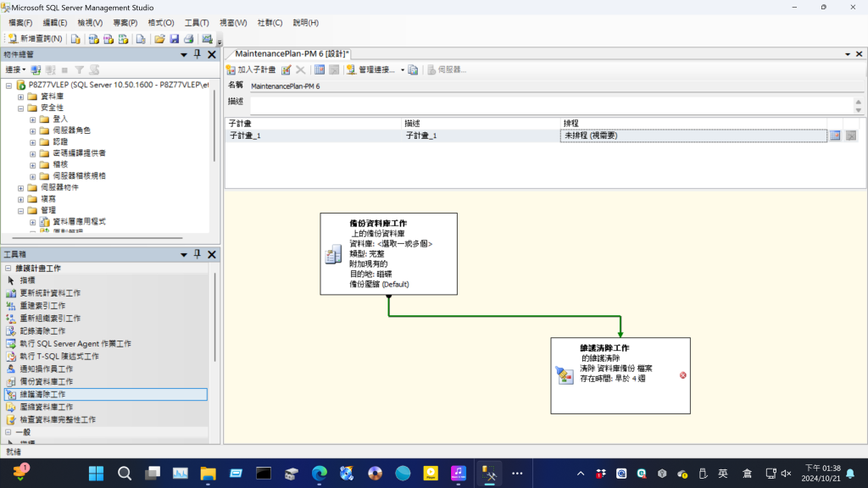868x488 pixels.
Task: Click the 描述 description text field
Action: click(551, 105)
